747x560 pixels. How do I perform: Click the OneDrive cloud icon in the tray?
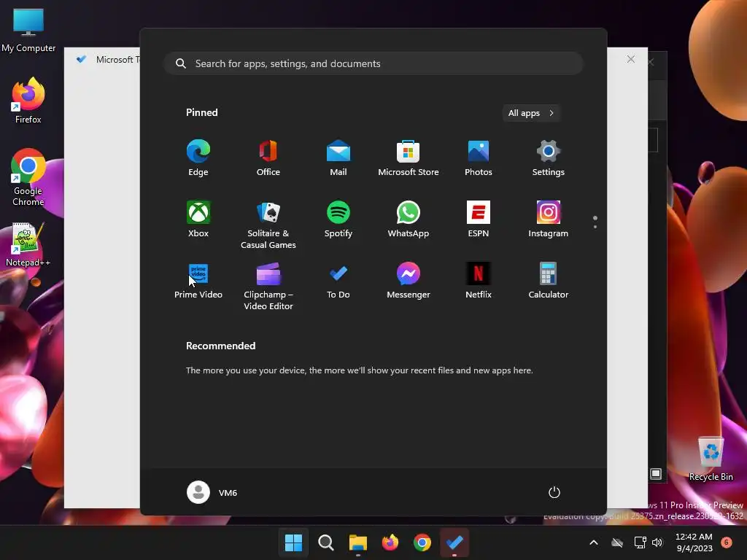pyautogui.click(x=617, y=542)
